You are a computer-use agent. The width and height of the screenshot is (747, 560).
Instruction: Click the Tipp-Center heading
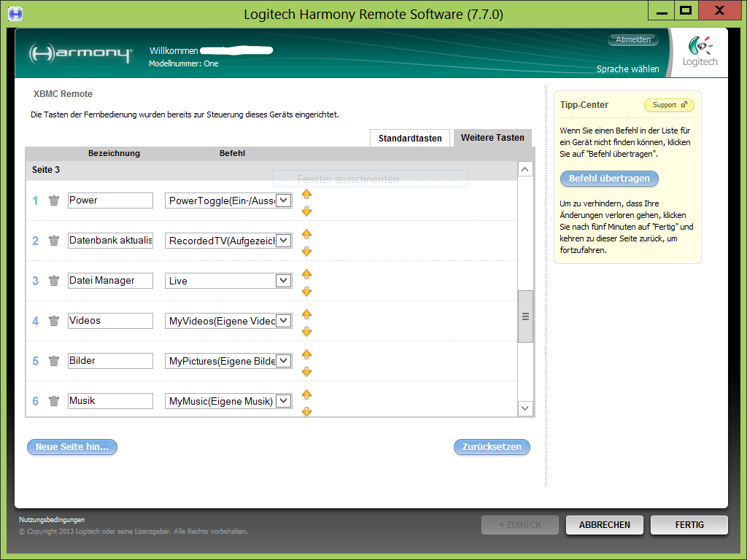coord(584,105)
